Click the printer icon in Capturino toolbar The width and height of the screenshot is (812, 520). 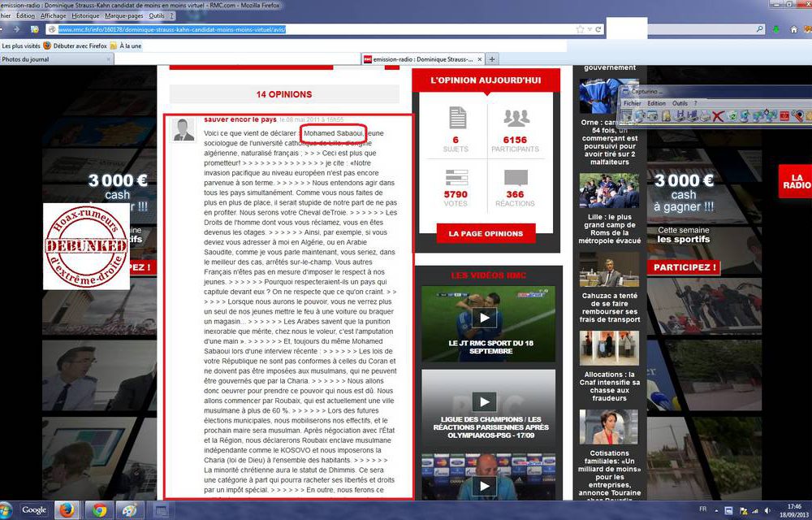705,116
